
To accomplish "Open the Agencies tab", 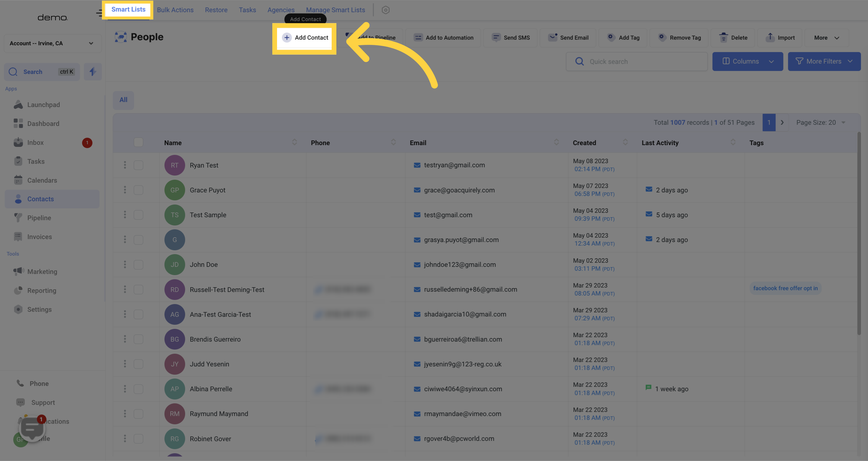I will tap(281, 10).
